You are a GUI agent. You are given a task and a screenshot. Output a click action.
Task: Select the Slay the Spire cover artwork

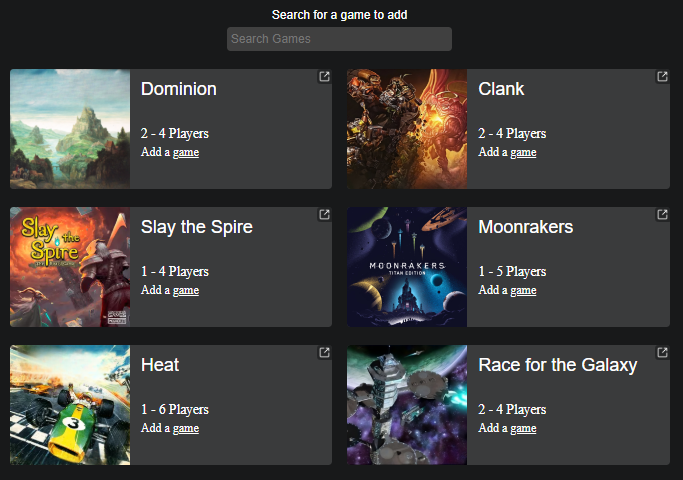pyautogui.click(x=70, y=267)
